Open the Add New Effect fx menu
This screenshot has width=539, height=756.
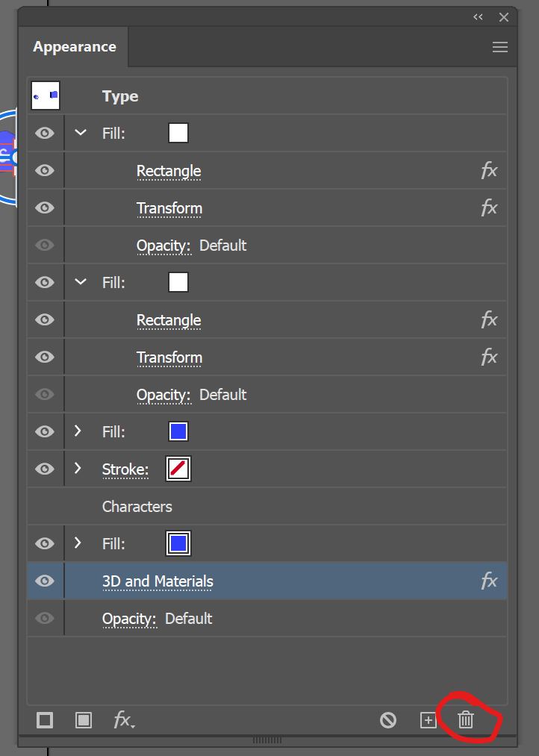124,720
